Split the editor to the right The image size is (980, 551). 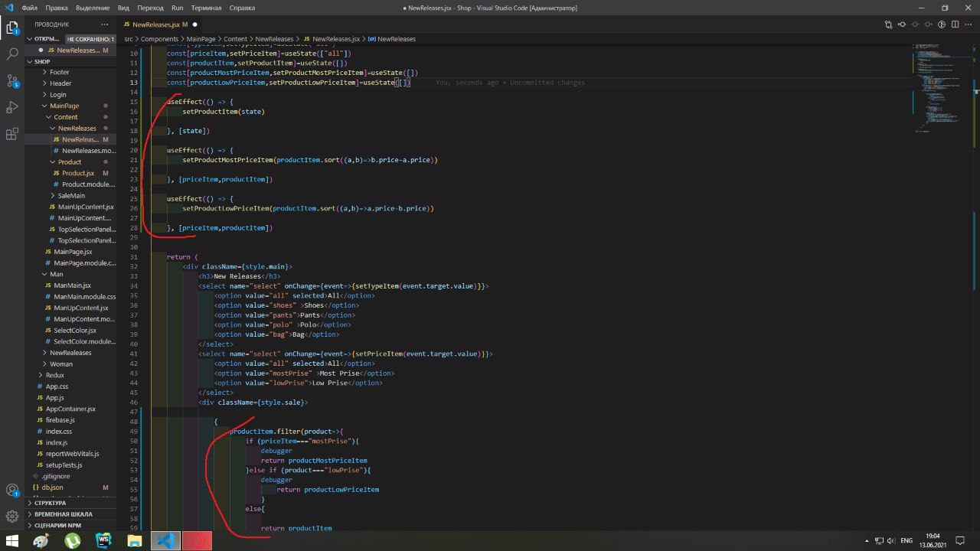[956, 24]
